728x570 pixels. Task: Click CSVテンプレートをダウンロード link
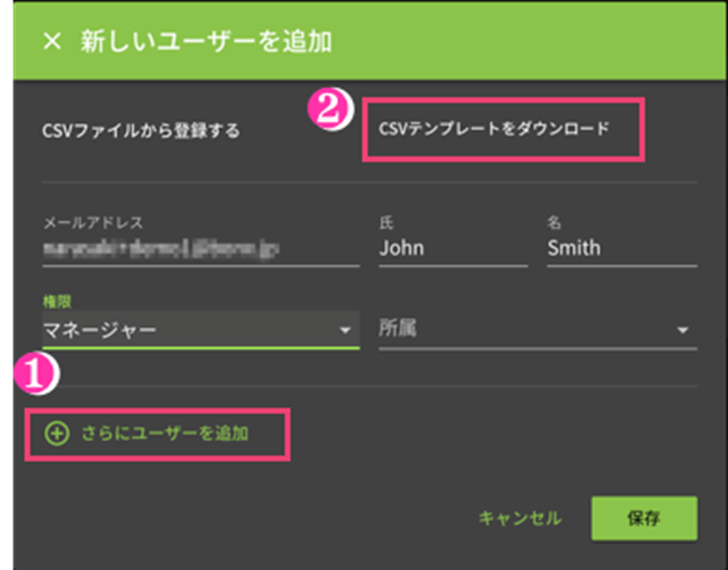pyautogui.click(x=494, y=129)
